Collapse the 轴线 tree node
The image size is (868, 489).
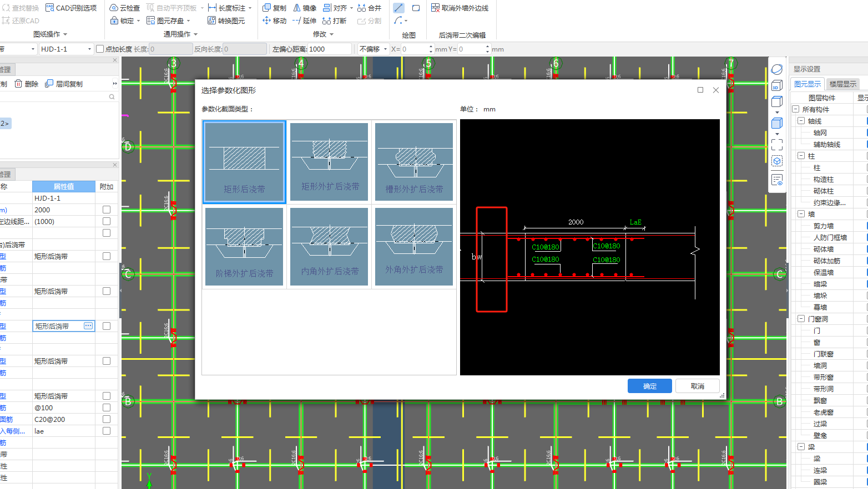coord(801,121)
